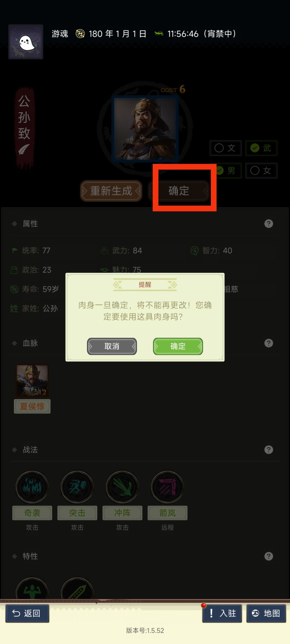Select the 突击 skill icon
This screenshot has width=290, height=644.
click(x=77, y=487)
